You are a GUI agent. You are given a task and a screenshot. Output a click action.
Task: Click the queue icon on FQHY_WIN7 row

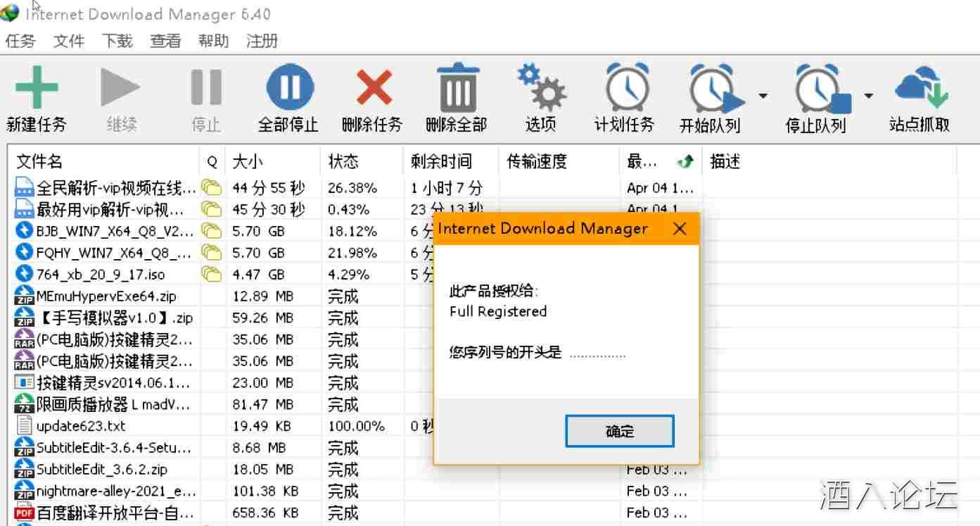tap(211, 252)
